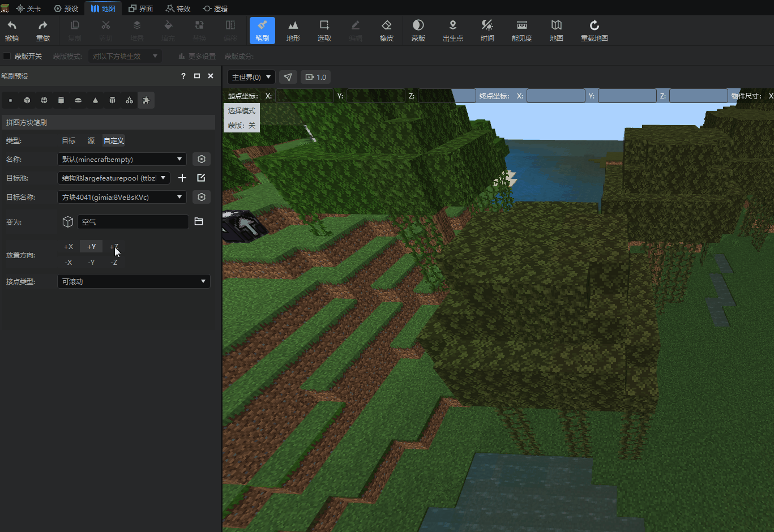This screenshot has height=532, width=774.
Task: Click the 起点坐标 X input field
Action: click(305, 96)
